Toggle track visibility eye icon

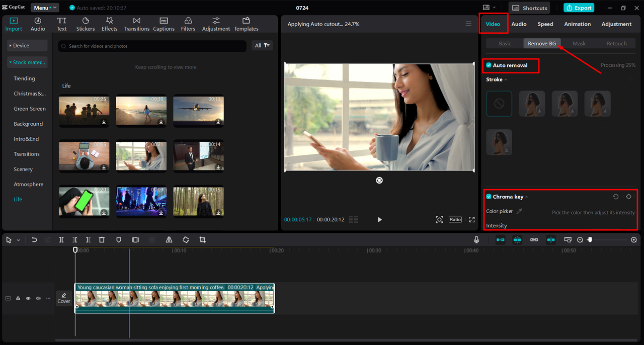(x=28, y=298)
